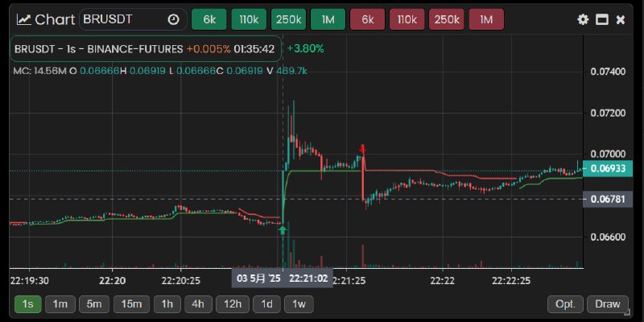
Task: Maximize the chart panel window icon
Action: pyautogui.click(x=601, y=19)
